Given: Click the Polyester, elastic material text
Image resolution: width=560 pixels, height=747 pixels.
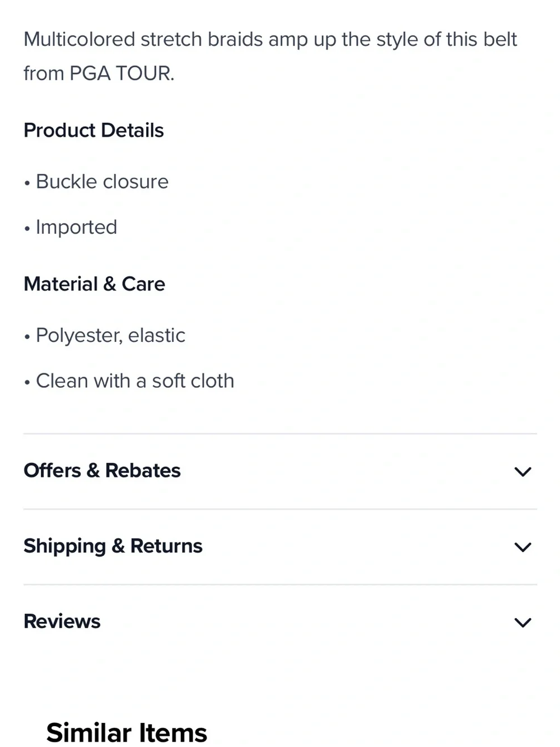Looking at the screenshot, I should click(x=110, y=336).
